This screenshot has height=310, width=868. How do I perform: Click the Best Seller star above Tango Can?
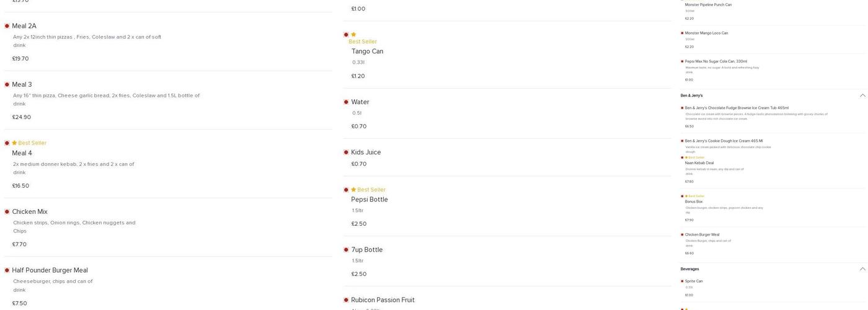[353, 35]
